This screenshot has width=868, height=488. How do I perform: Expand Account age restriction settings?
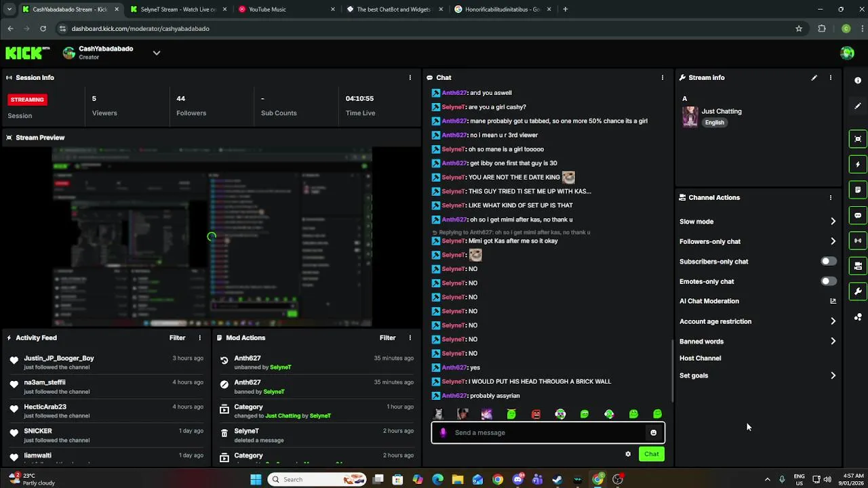coord(833,321)
